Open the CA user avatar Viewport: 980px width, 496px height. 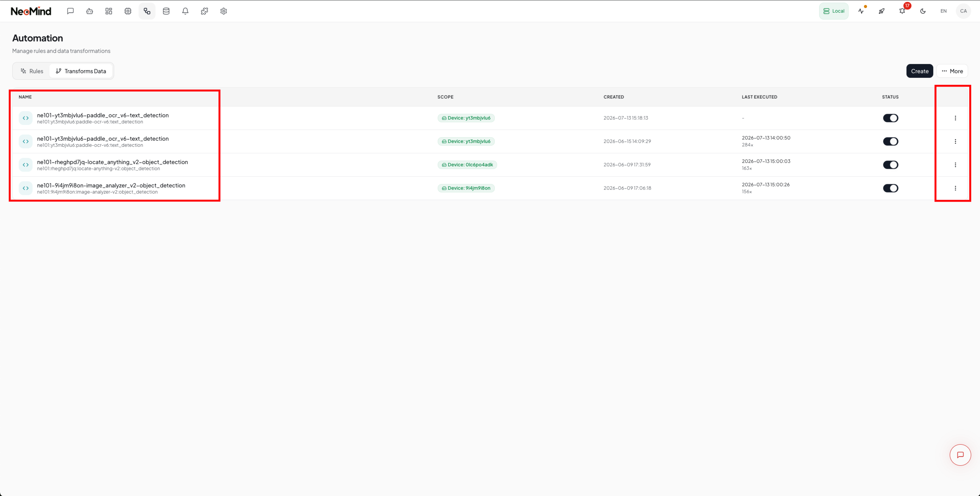point(964,11)
